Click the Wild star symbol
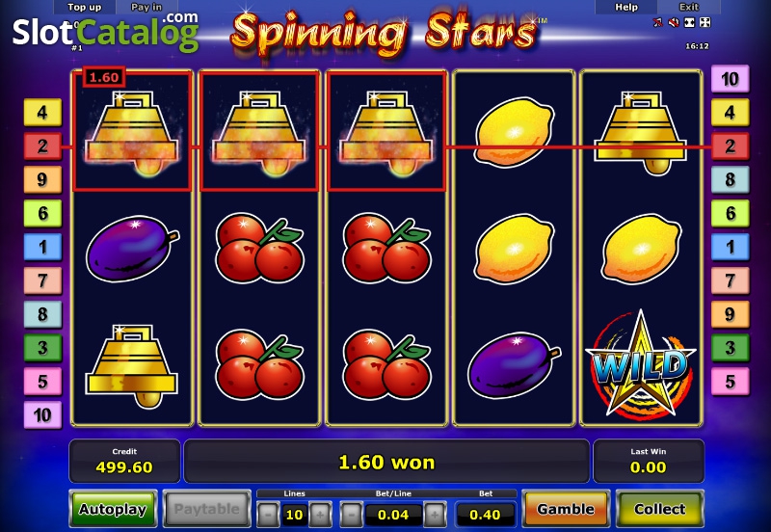The image size is (771, 532). (641, 365)
